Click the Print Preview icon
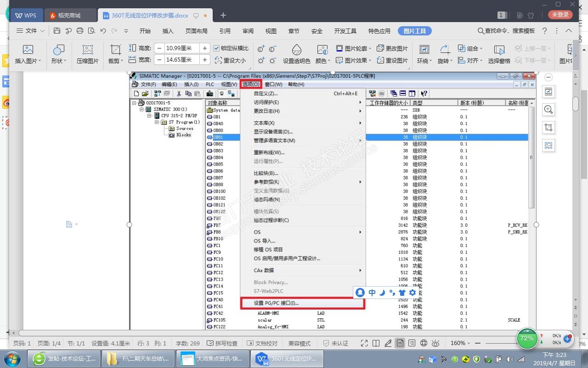 click(91, 31)
